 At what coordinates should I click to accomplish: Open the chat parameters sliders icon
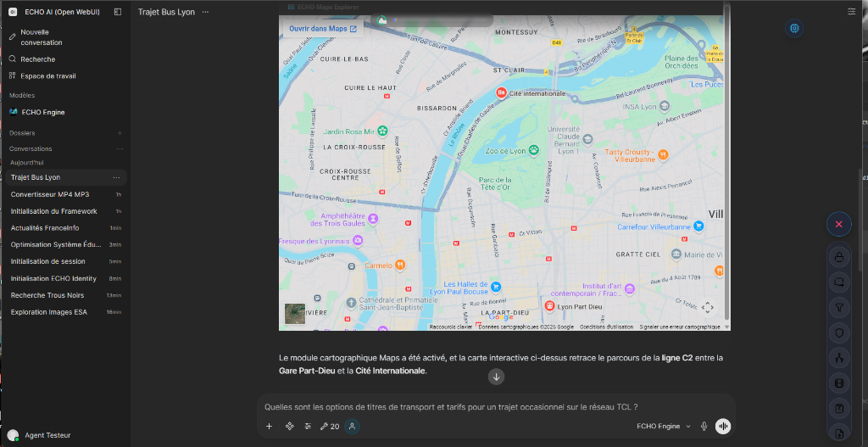(308, 426)
